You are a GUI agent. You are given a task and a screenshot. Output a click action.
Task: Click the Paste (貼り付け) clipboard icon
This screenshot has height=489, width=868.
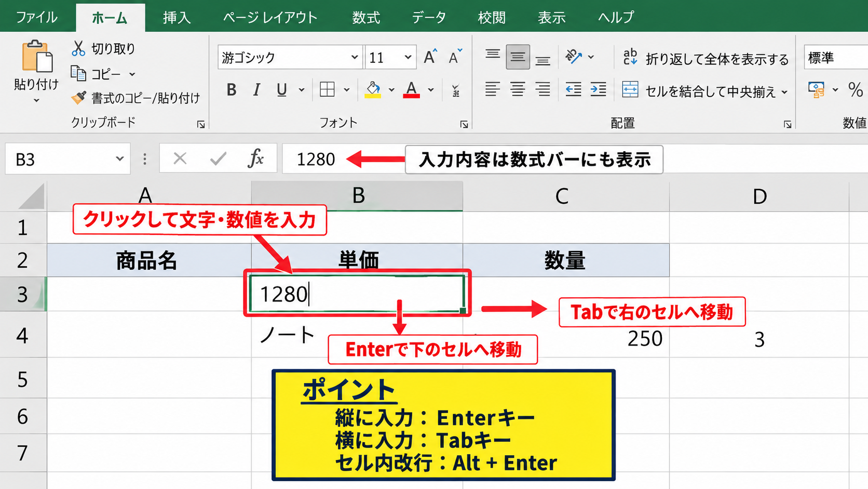(36, 56)
